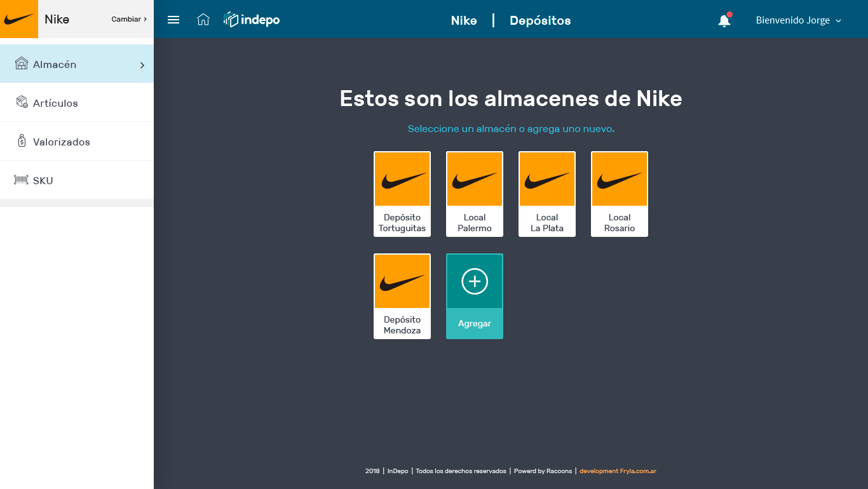
Task: Open Almacén menu item
Action: point(77,64)
